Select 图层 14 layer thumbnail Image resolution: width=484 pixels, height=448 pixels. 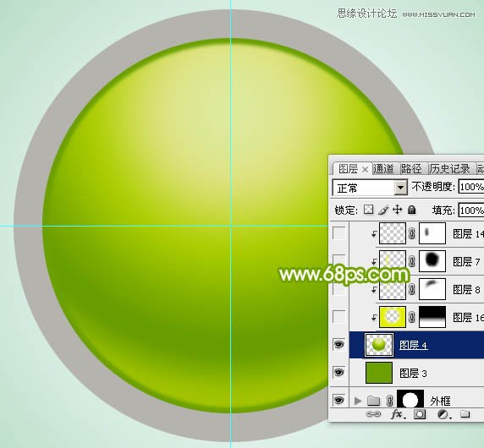(x=393, y=233)
